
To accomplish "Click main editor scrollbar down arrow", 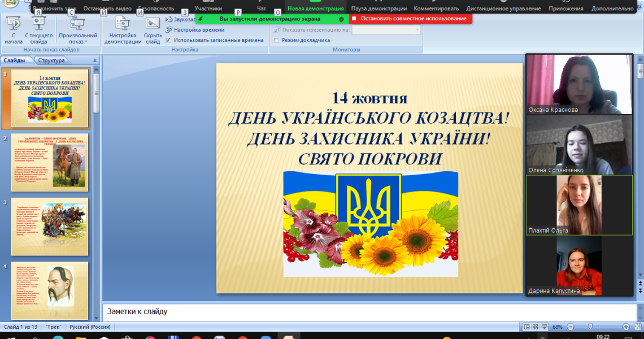I will (640, 275).
